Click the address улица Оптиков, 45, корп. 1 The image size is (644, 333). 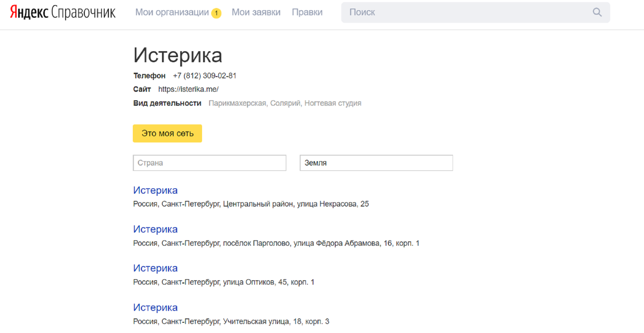tap(269, 282)
